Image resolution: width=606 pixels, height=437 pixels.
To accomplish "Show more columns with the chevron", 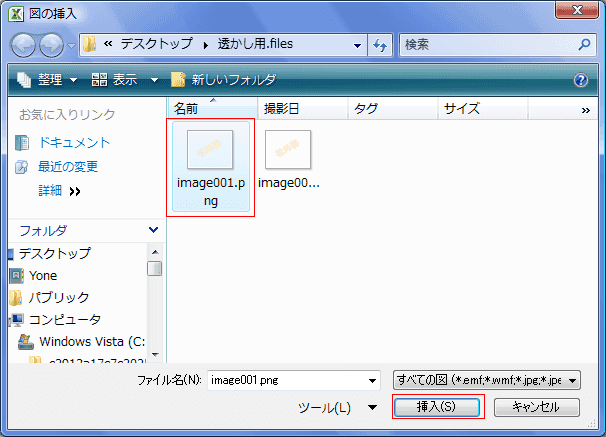I will tap(586, 111).
